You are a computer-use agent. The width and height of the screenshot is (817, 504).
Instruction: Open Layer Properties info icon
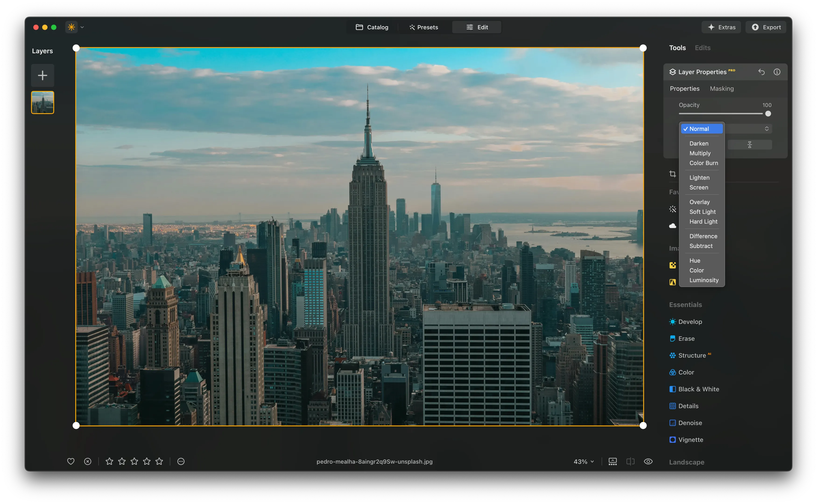[x=777, y=72]
